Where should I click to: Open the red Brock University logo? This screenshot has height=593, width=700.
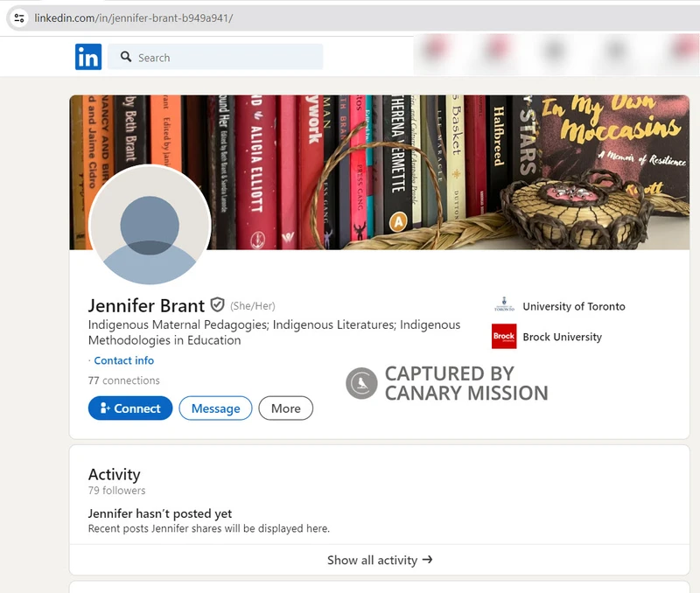coord(504,337)
